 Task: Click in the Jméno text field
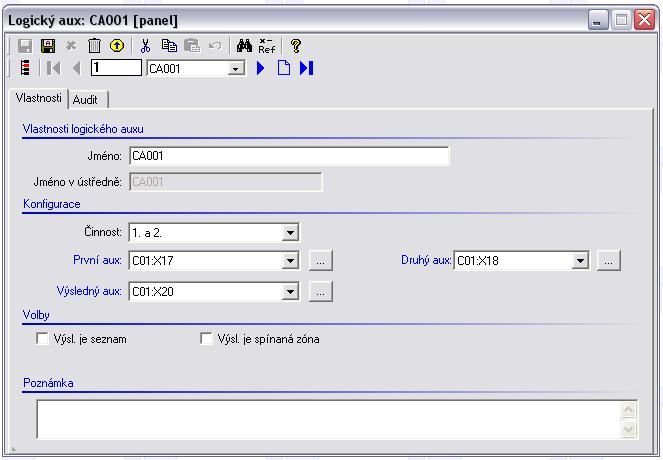click(289, 156)
